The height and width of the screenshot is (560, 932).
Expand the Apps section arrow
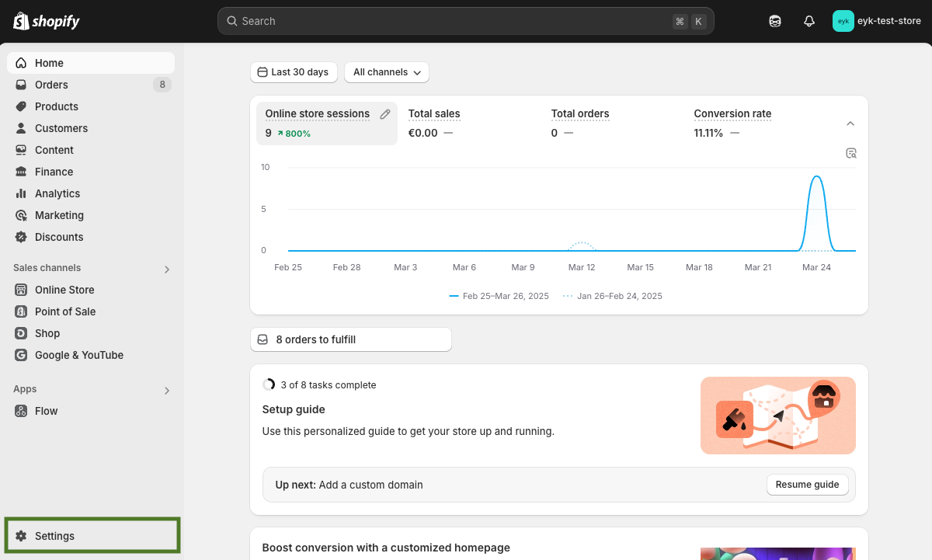(167, 391)
